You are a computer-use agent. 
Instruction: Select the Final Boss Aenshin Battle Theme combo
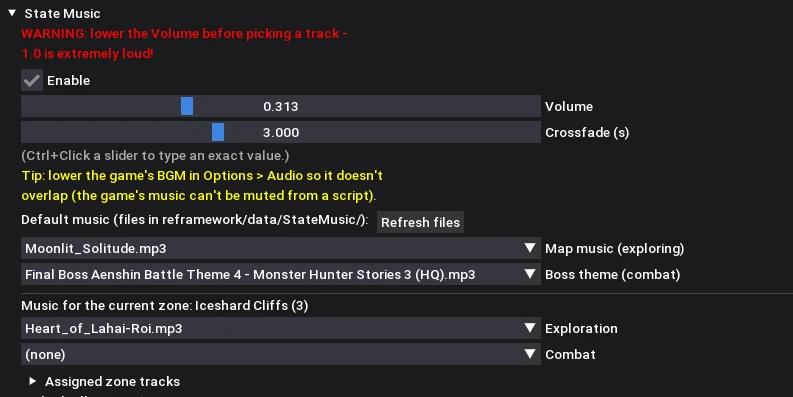(x=281, y=274)
